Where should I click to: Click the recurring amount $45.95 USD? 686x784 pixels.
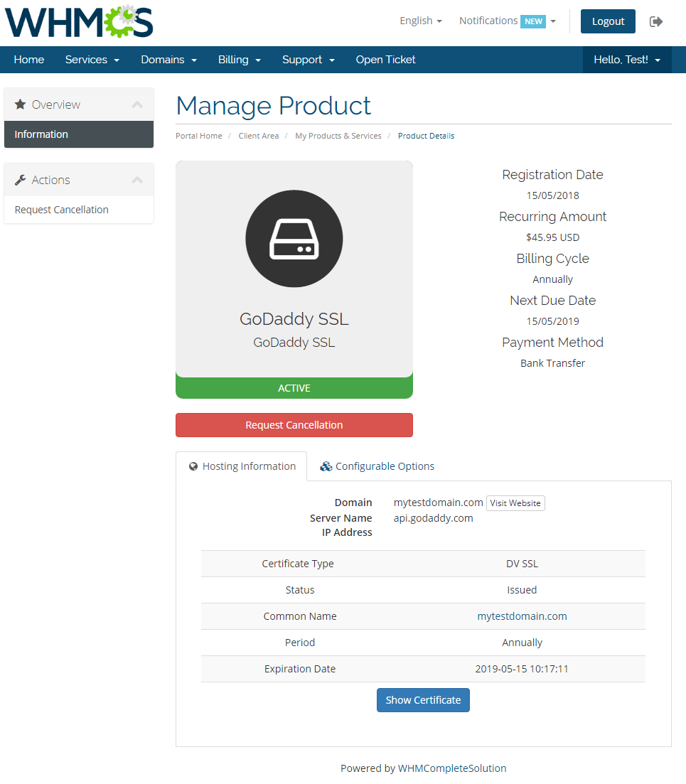pos(552,237)
